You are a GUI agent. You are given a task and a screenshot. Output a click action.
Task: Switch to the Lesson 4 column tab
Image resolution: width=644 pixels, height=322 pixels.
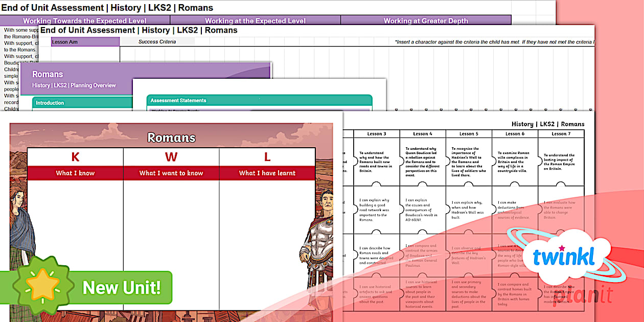click(x=423, y=133)
